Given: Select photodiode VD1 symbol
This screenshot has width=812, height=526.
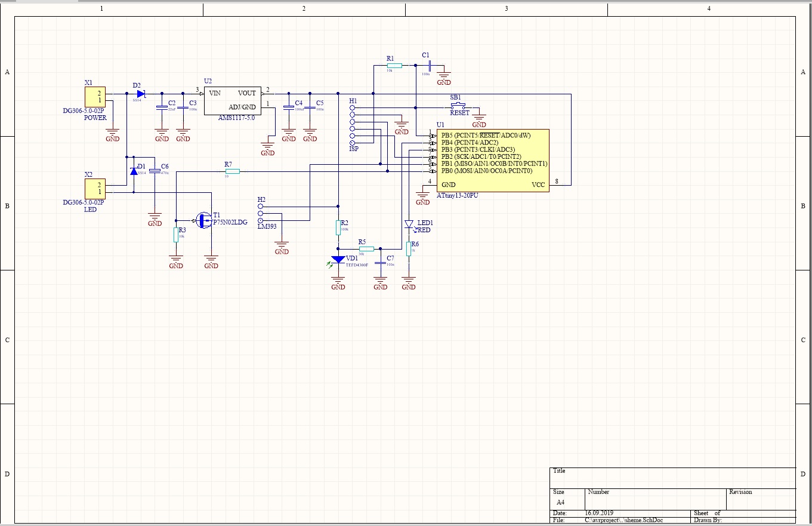Looking at the screenshot, I should 338,260.
